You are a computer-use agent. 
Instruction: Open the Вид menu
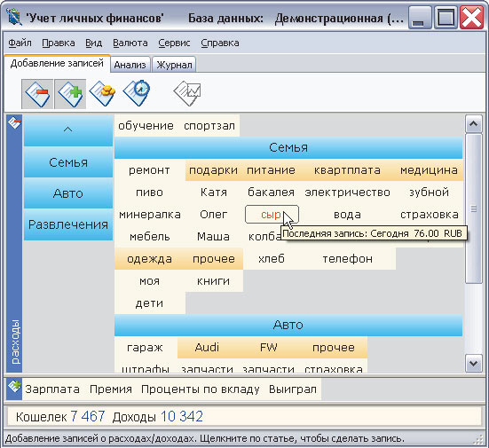(94, 43)
